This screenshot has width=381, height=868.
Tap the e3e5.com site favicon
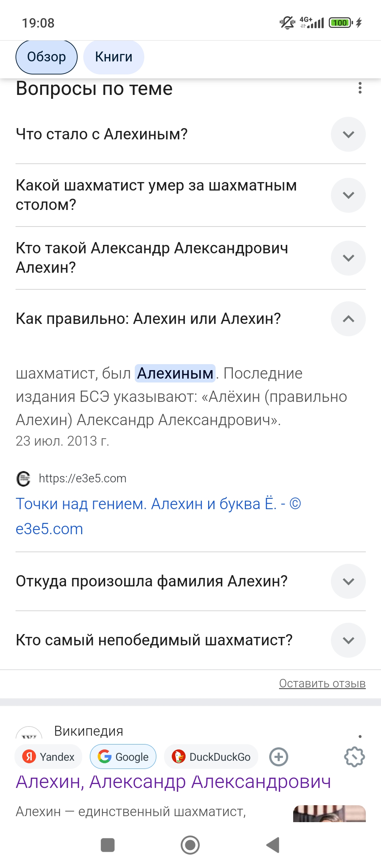[x=24, y=478]
